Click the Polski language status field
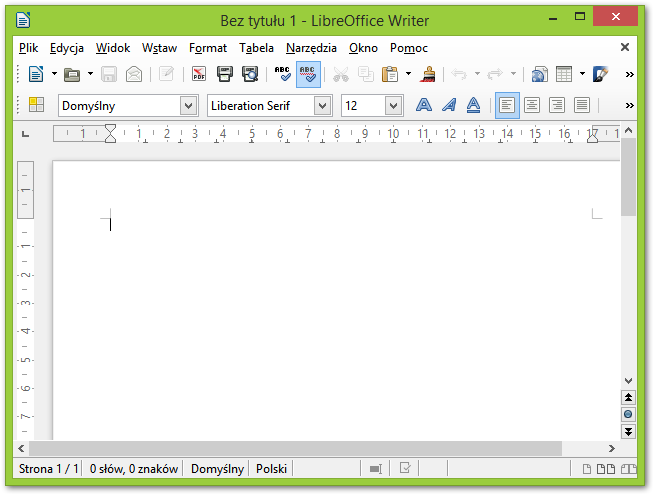The width and height of the screenshot is (654, 495). tap(271, 469)
